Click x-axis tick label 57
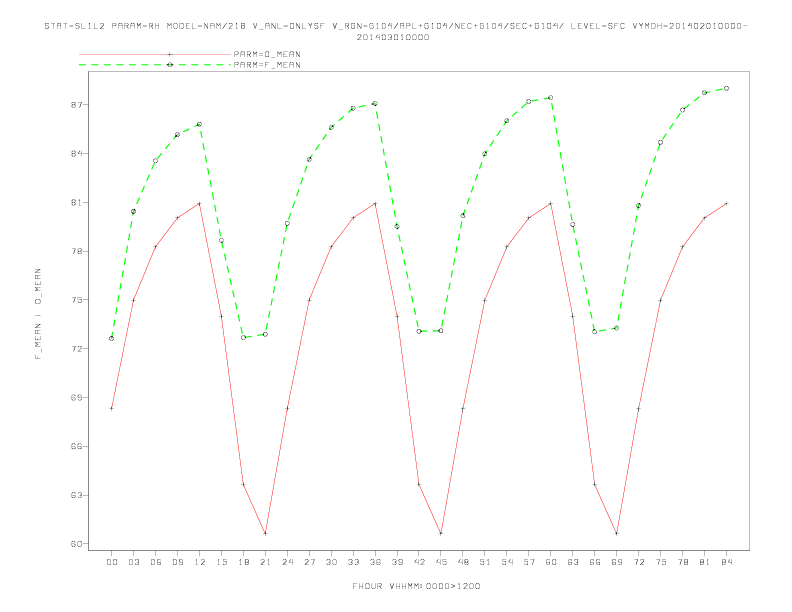This screenshot has width=792, height=612. pos(529,562)
